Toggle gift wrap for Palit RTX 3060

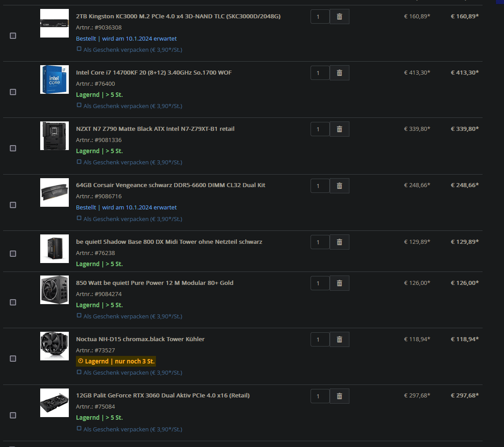pyautogui.click(x=79, y=428)
